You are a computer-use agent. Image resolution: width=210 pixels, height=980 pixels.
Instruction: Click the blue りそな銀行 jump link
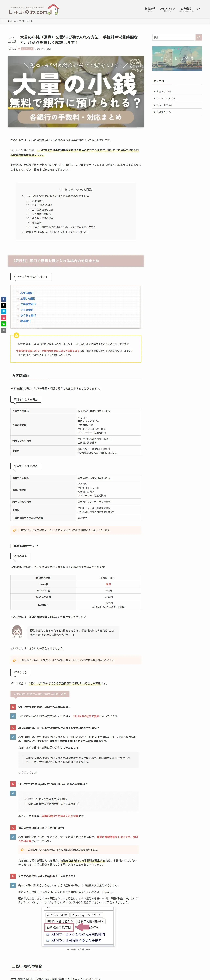pos(27,310)
